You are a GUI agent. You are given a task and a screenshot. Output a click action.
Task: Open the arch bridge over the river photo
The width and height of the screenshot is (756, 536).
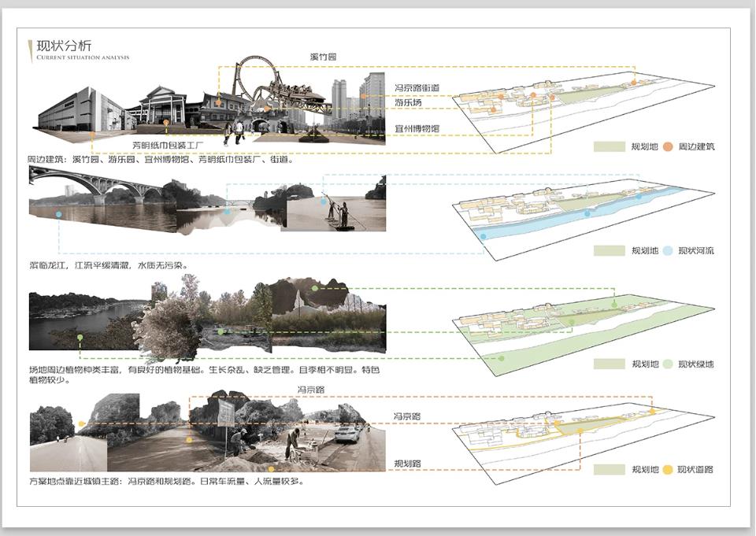102,200
